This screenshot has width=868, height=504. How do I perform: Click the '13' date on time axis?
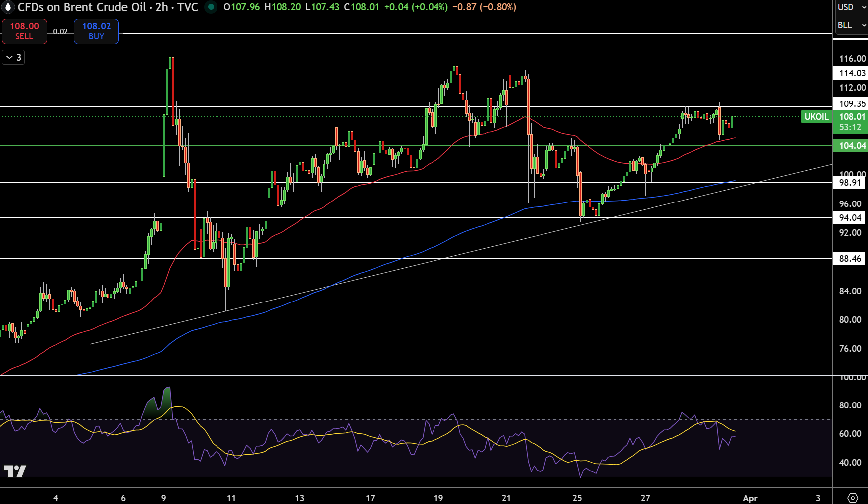coord(299,498)
